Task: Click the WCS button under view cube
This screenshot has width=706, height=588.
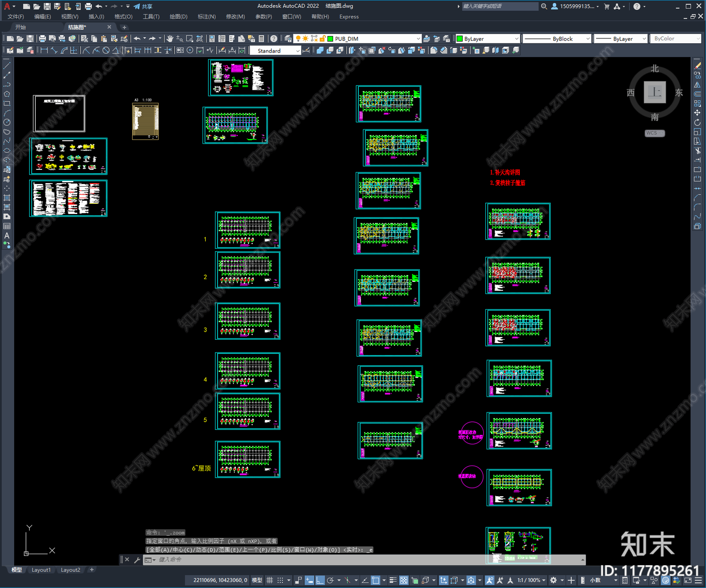Action: pos(654,133)
